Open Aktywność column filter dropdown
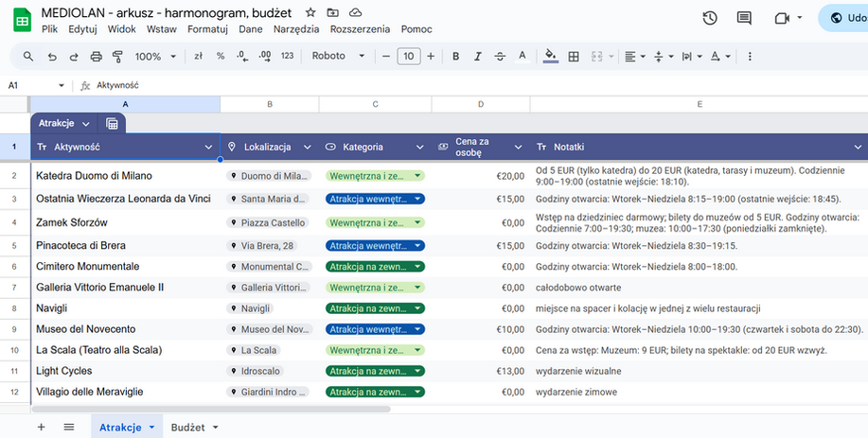This screenshot has height=438, width=868. 208,148
